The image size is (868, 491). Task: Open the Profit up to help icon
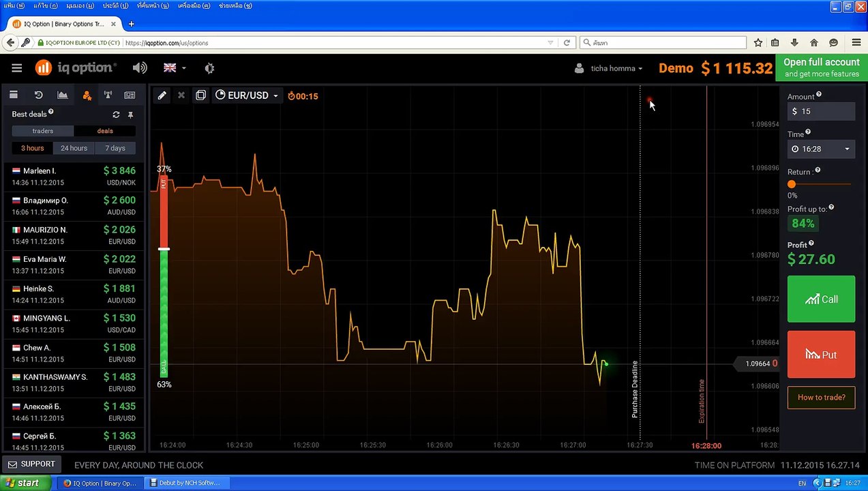[831, 208]
